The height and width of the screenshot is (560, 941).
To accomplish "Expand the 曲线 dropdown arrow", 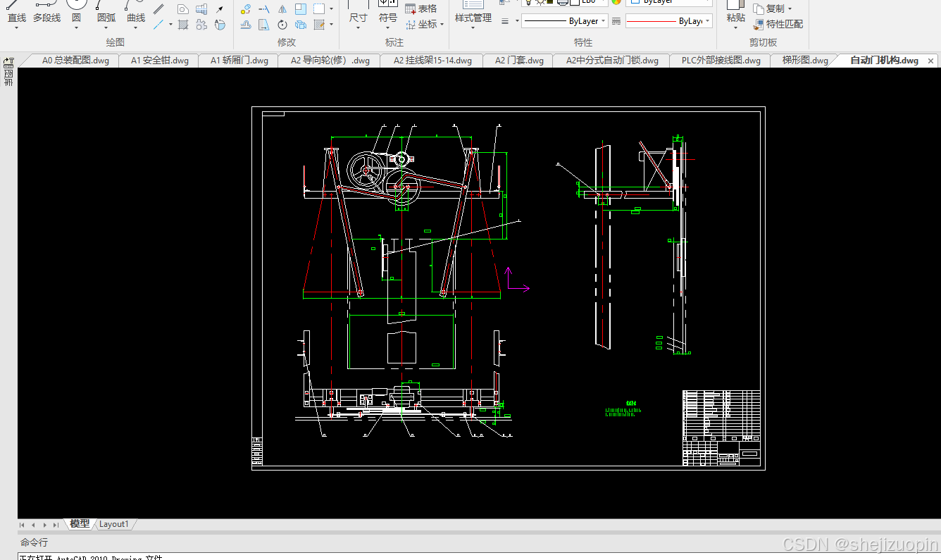I will click(x=136, y=28).
